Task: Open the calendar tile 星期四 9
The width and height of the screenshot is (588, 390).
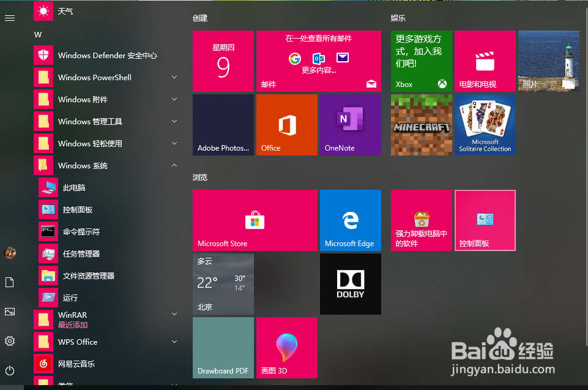Action: click(223, 61)
